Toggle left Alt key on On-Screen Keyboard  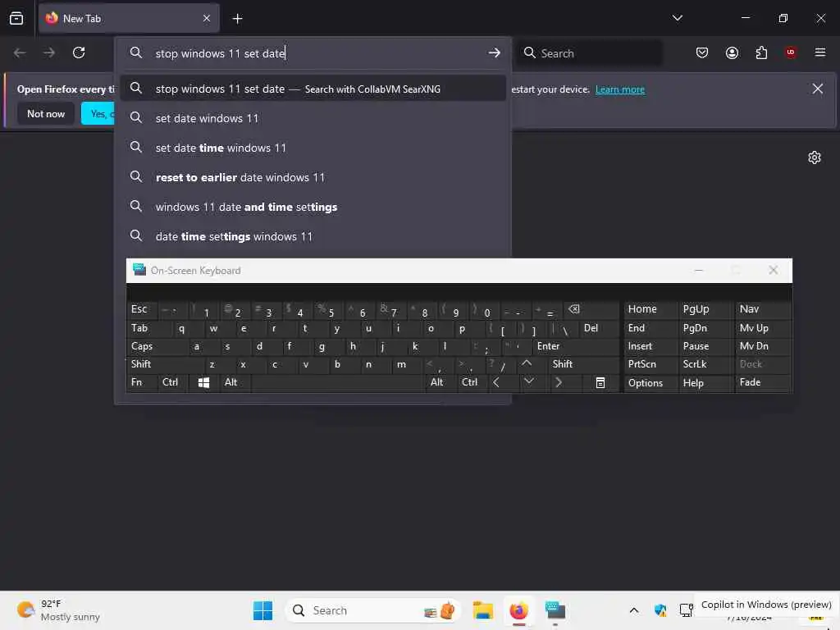click(235, 382)
